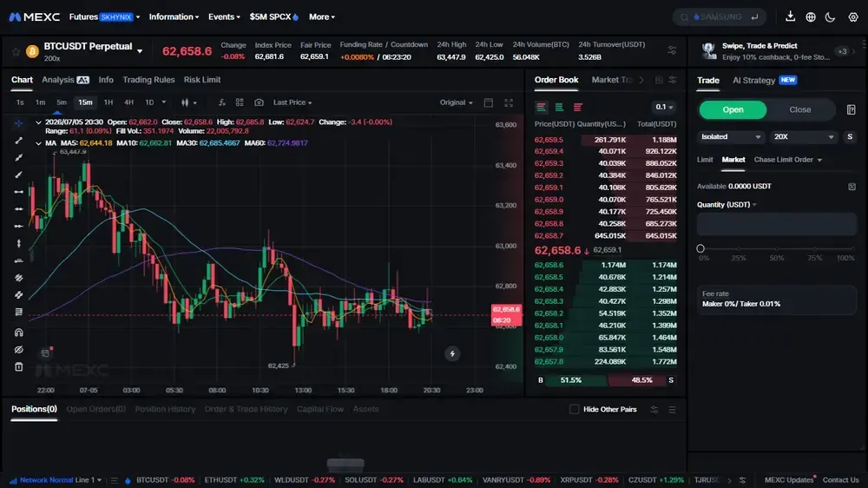The width and height of the screenshot is (868, 488).
Task: Show asks-only order book view
Action: (578, 107)
